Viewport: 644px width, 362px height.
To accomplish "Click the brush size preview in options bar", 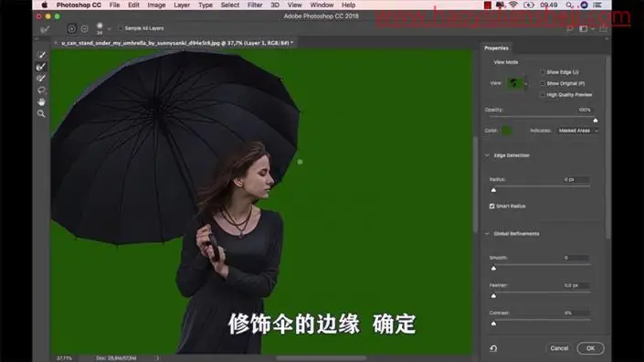I will pyautogui.click(x=100, y=28).
